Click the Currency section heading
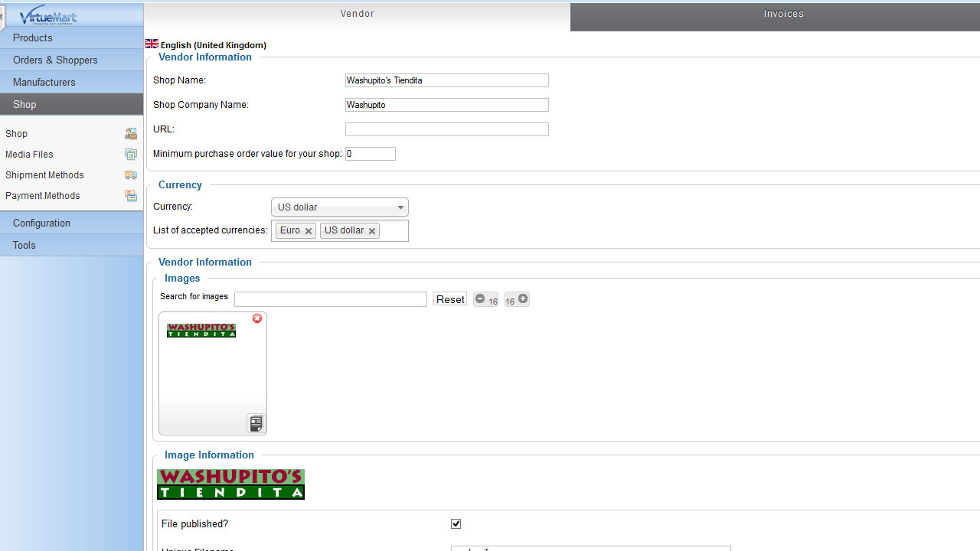The width and height of the screenshot is (980, 551). (x=180, y=184)
